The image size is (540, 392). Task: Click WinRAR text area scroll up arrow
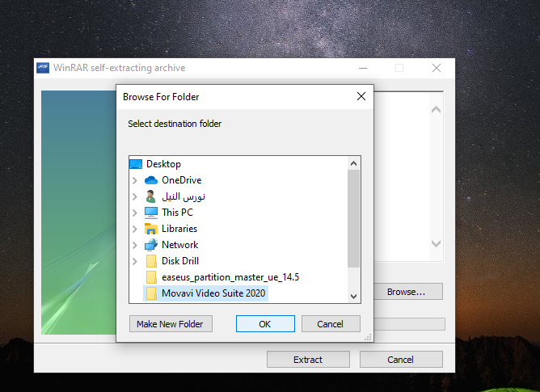436,110
